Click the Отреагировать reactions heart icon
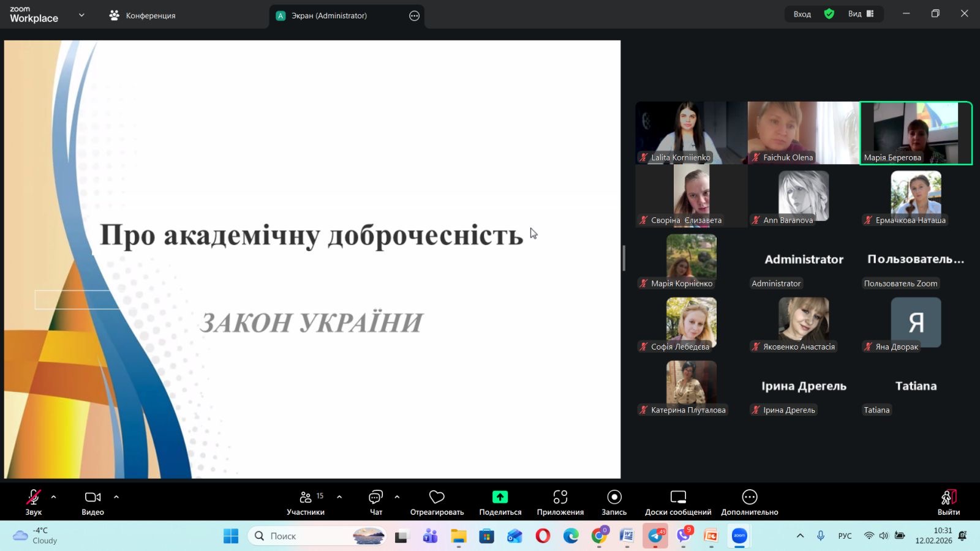The width and height of the screenshot is (980, 551). pos(437,497)
